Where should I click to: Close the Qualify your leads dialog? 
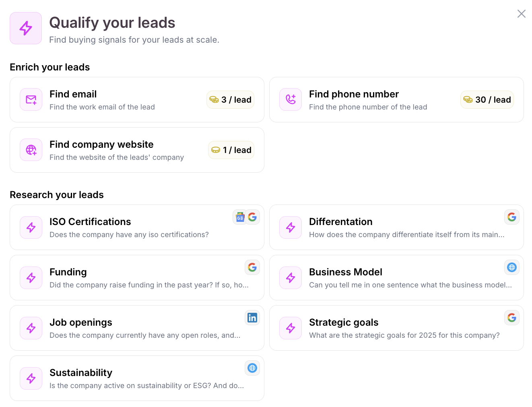[522, 14]
